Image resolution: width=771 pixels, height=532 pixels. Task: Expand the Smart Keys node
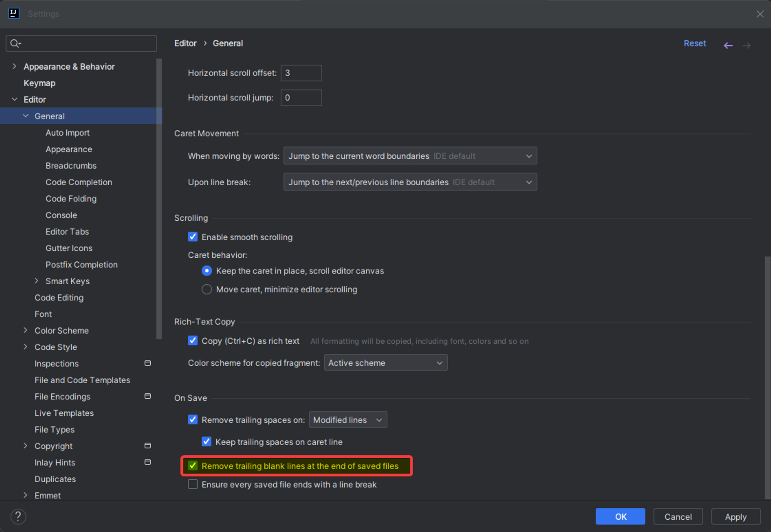[37, 281]
